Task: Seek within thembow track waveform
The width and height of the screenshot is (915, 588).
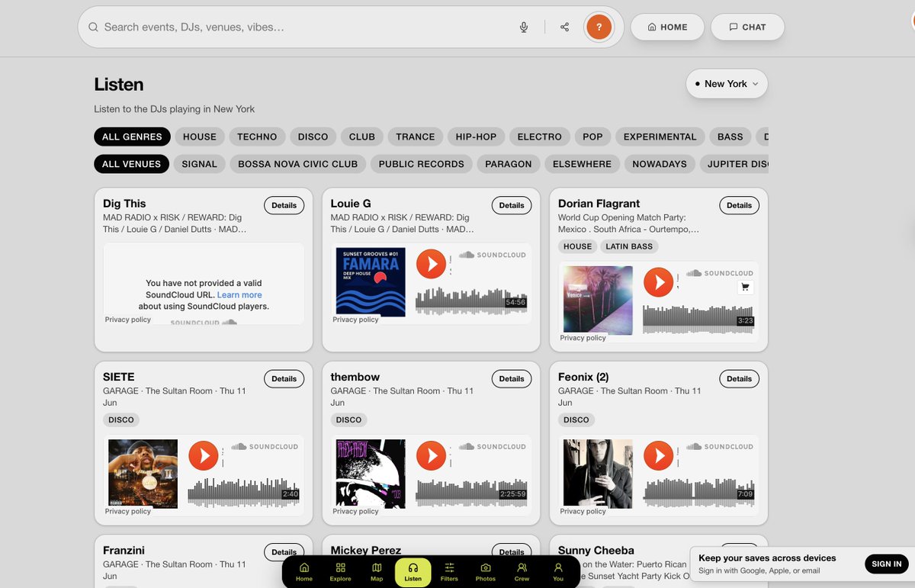Action: [471, 492]
